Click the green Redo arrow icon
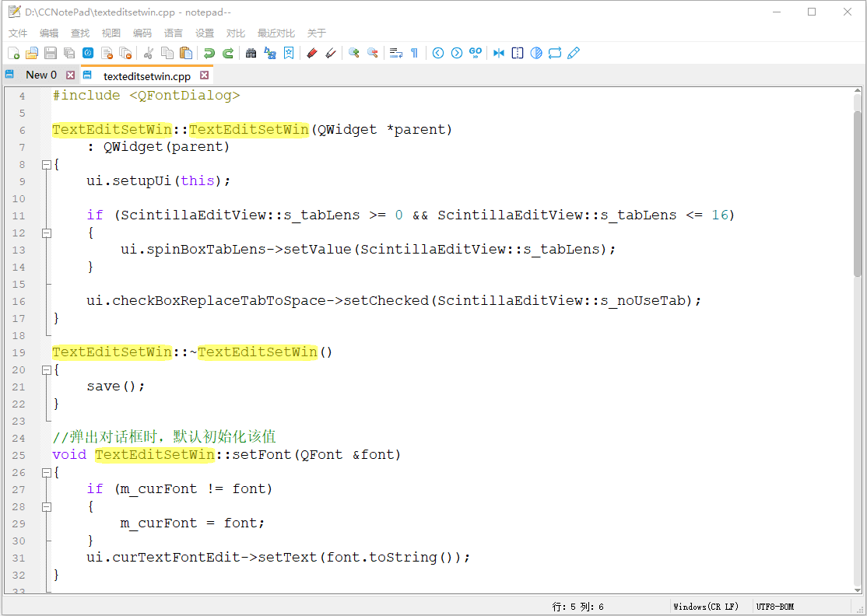 tap(228, 53)
